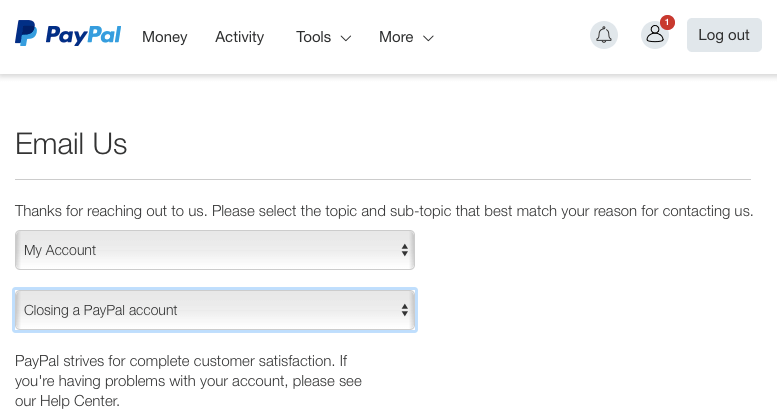Expand the Tools menu

pos(314,37)
